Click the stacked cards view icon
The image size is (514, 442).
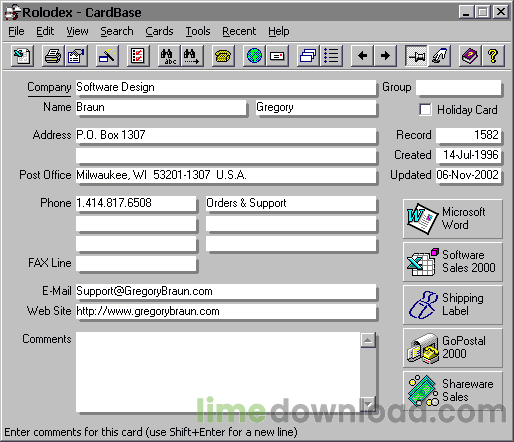(308, 56)
